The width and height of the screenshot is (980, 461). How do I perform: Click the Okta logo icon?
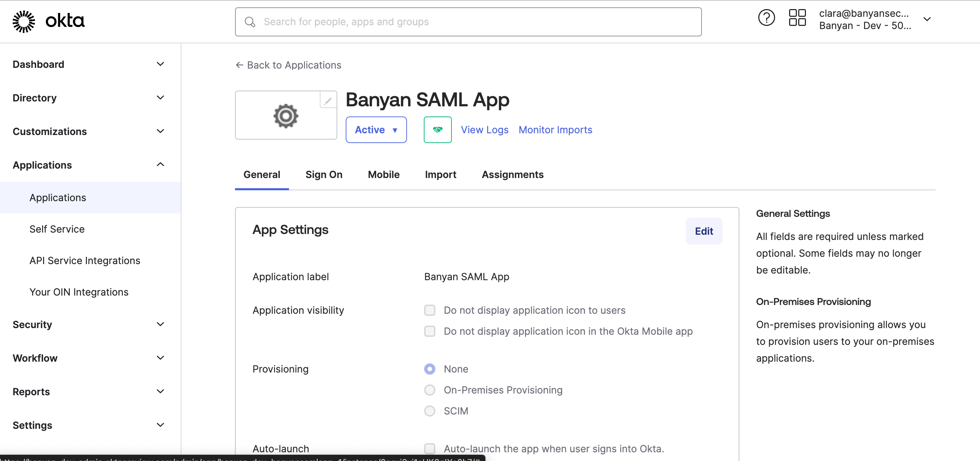[23, 21]
